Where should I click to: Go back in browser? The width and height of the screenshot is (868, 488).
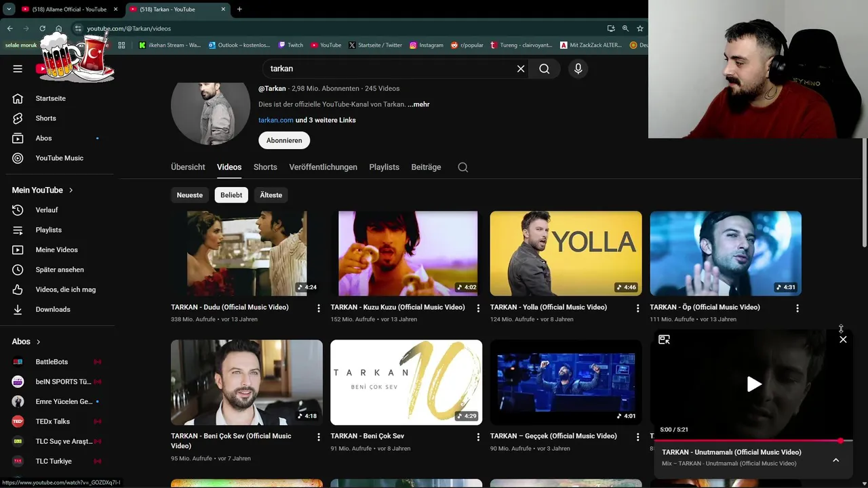[9, 28]
